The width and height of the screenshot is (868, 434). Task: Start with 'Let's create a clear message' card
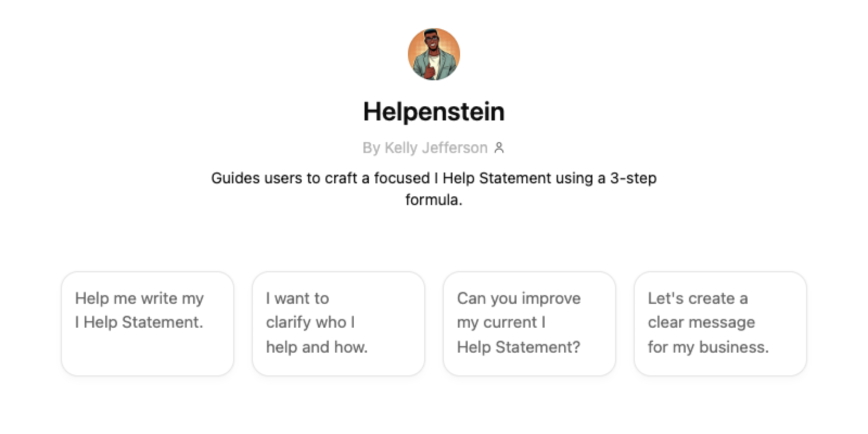720,324
